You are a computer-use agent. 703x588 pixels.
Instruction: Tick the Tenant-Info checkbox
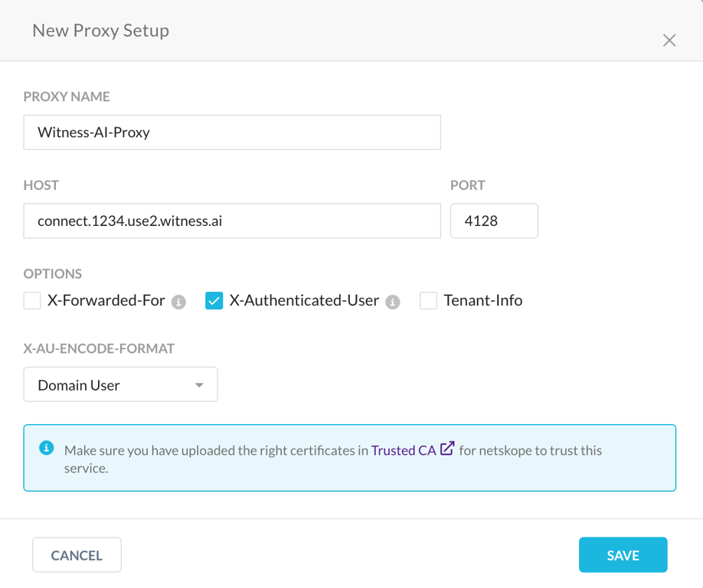[x=428, y=301]
